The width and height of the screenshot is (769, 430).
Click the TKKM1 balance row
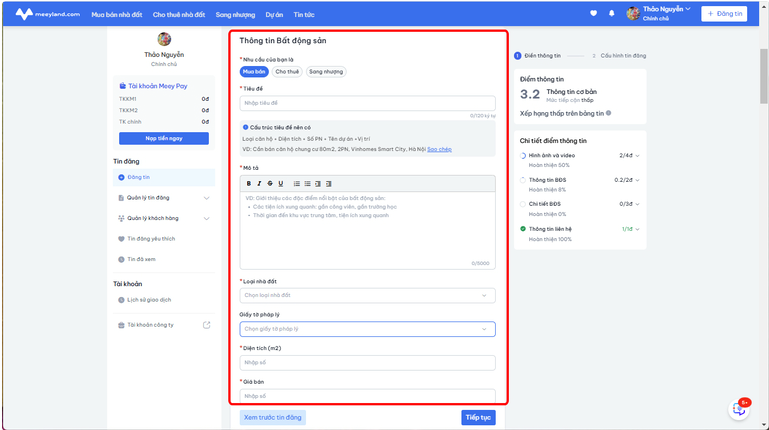[x=164, y=99]
